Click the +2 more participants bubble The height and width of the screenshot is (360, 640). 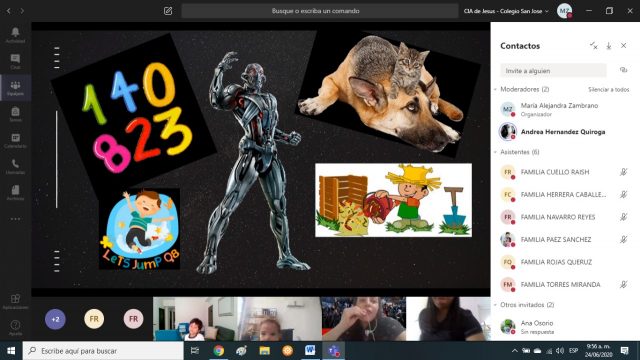coord(55,319)
